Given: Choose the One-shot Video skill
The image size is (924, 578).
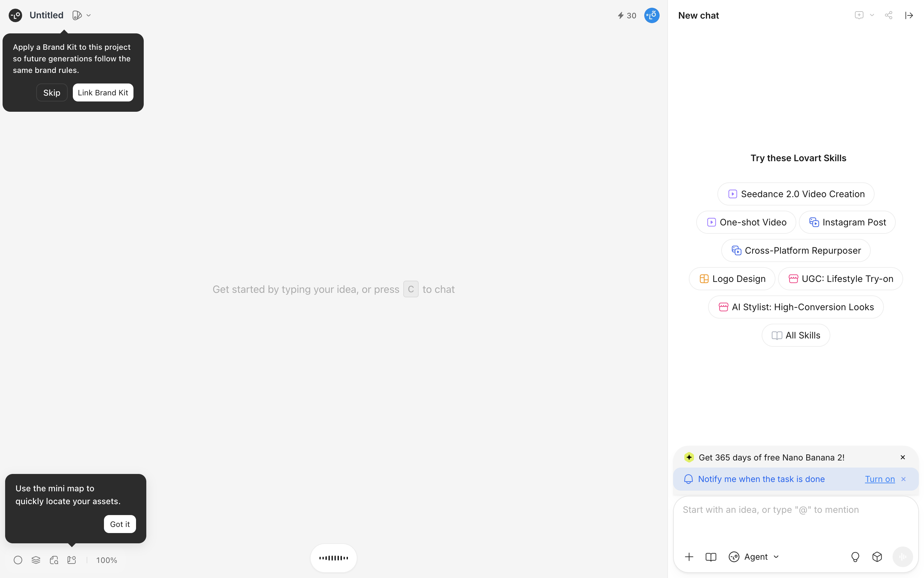Looking at the screenshot, I should 746,222.
